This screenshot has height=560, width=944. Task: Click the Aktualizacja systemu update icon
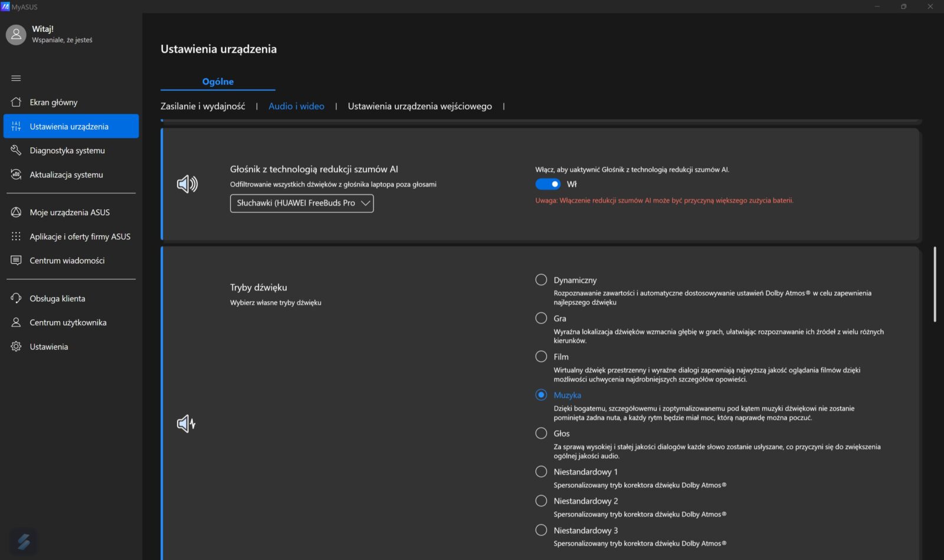pos(16,174)
